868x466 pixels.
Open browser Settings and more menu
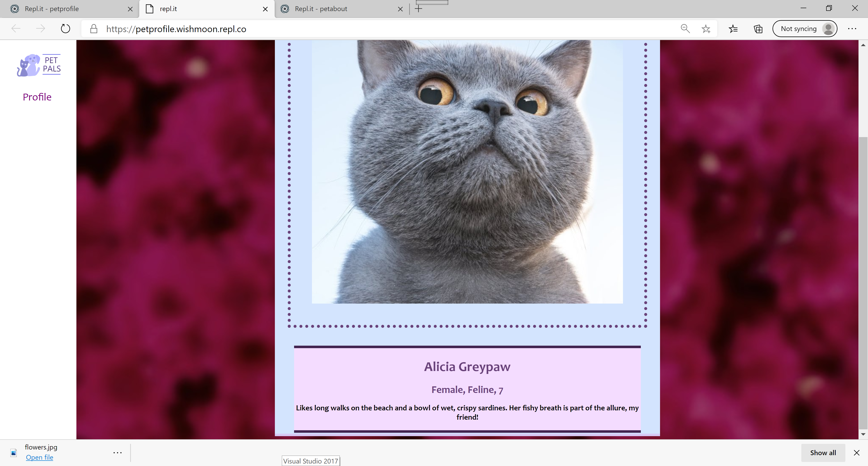click(x=852, y=29)
